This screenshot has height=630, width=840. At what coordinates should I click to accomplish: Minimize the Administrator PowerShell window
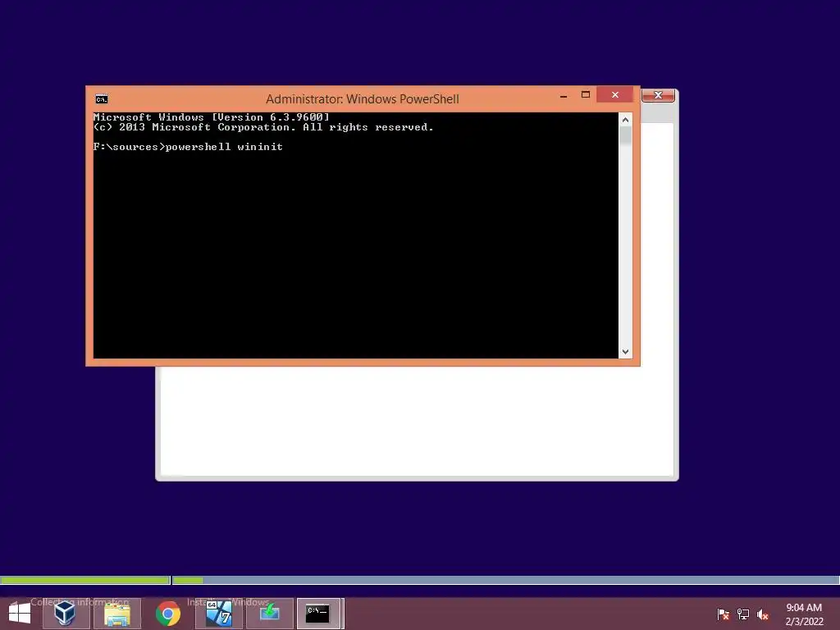tap(564, 95)
